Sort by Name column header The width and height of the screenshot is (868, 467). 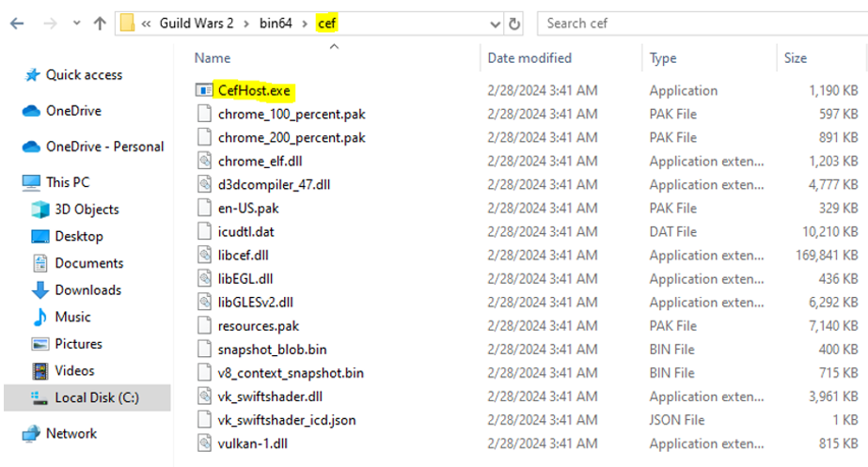point(213,58)
